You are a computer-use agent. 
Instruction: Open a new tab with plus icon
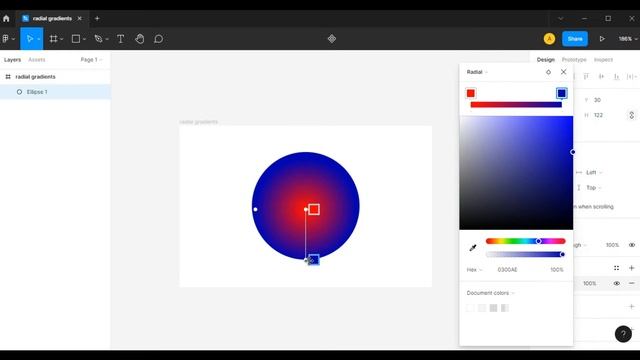click(x=97, y=18)
